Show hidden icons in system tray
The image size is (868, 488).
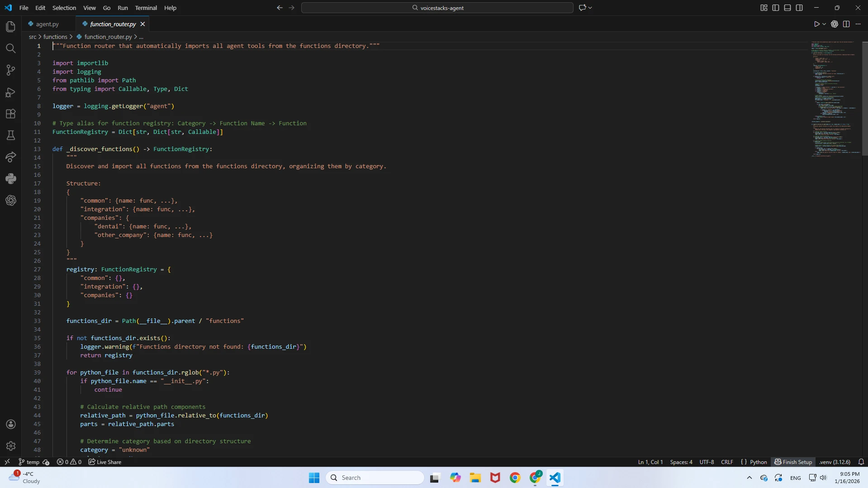(749, 478)
